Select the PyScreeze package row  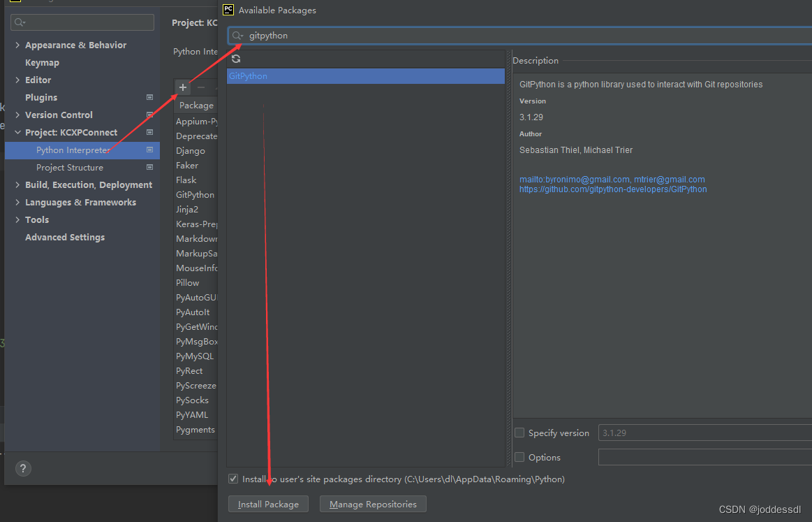point(195,386)
